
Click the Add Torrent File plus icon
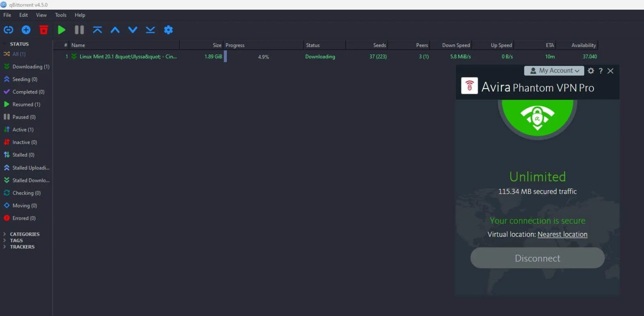tap(26, 30)
